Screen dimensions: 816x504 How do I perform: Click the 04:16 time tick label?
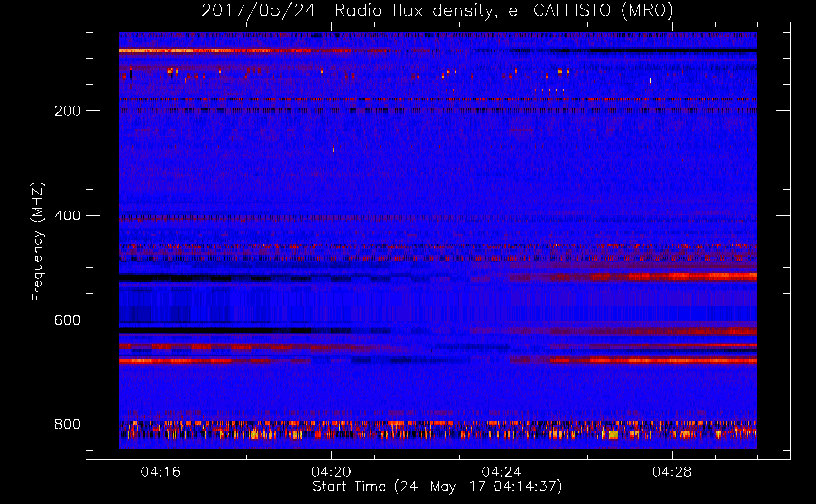point(161,472)
